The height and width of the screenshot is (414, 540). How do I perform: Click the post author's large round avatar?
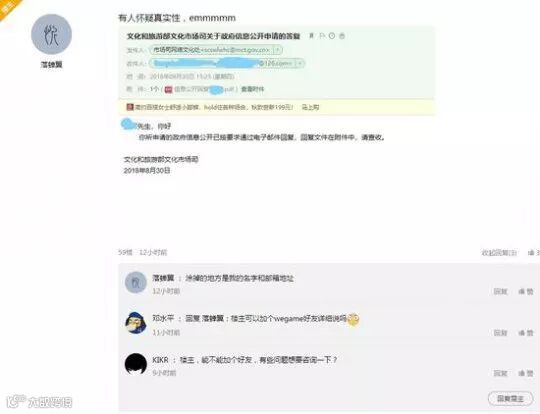[x=52, y=34]
